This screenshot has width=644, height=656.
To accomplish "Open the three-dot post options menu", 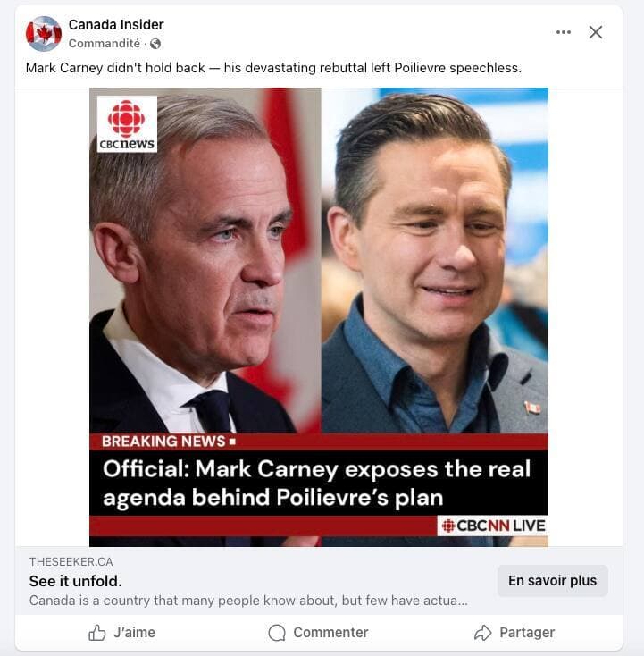I will 563,32.
